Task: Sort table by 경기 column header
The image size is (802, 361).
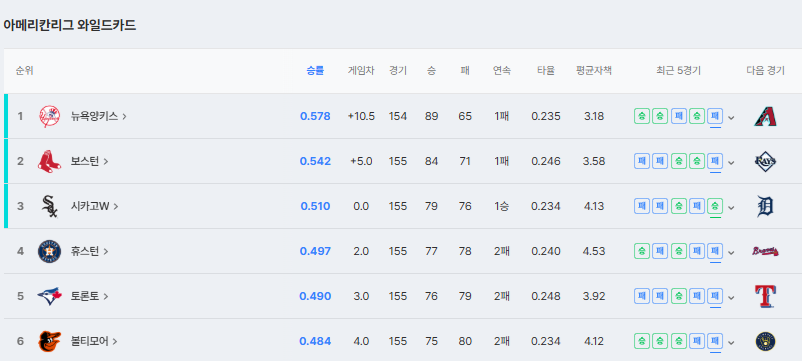Action: 397,71
